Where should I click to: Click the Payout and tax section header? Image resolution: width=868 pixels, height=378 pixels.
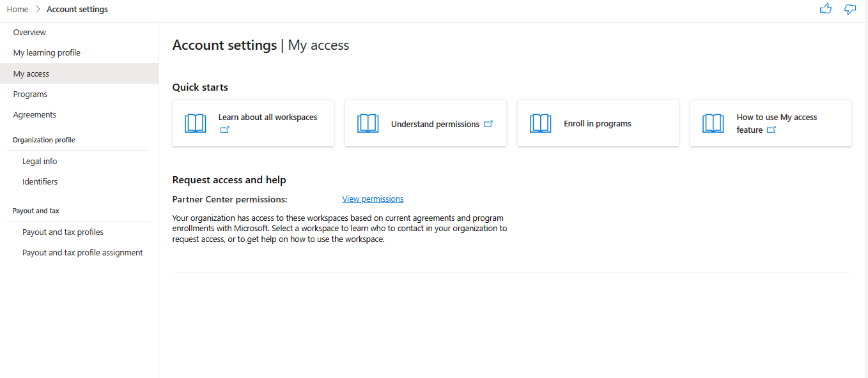click(36, 211)
